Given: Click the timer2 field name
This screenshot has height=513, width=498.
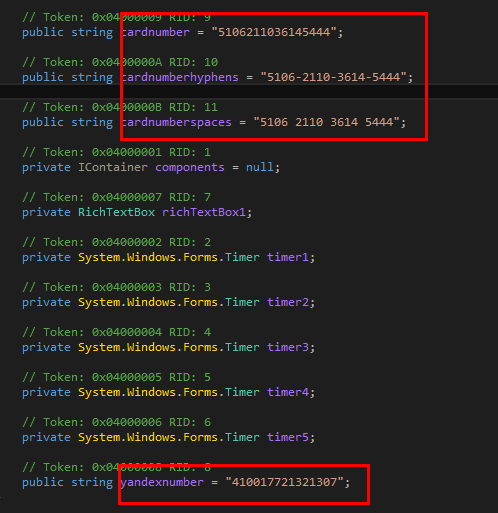Looking at the screenshot, I should pyautogui.click(x=288, y=302).
